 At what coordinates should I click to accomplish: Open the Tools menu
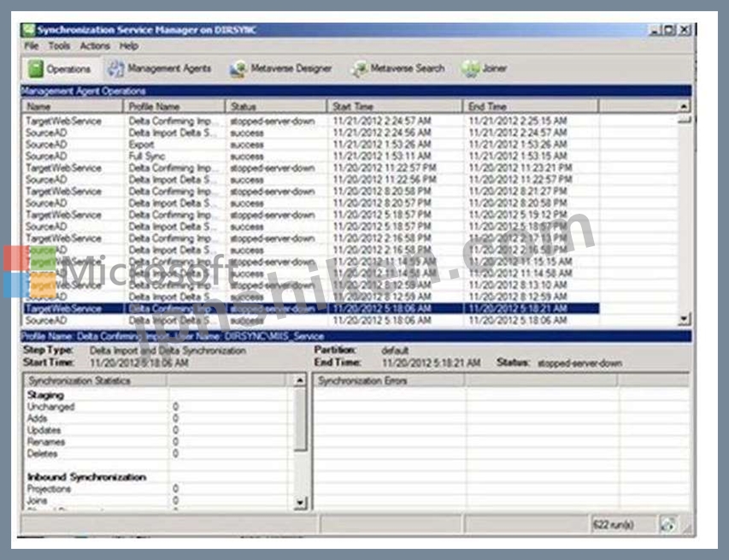pyautogui.click(x=59, y=46)
